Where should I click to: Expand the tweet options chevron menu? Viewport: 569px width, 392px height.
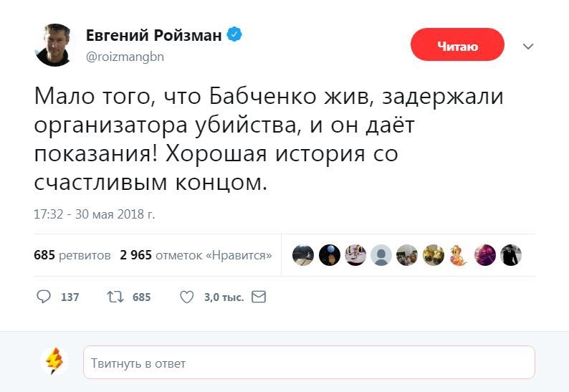[x=528, y=47]
